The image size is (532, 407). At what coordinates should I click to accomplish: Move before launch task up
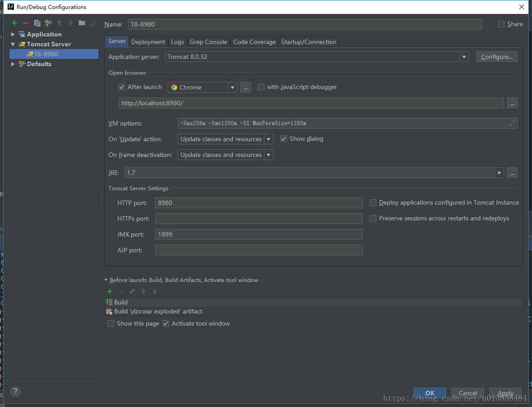point(143,291)
